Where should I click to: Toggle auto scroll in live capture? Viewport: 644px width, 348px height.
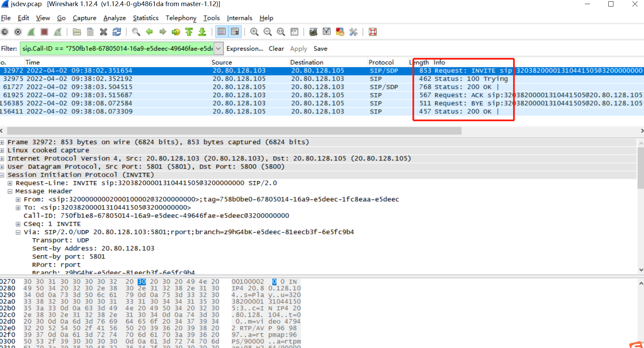coord(235,32)
